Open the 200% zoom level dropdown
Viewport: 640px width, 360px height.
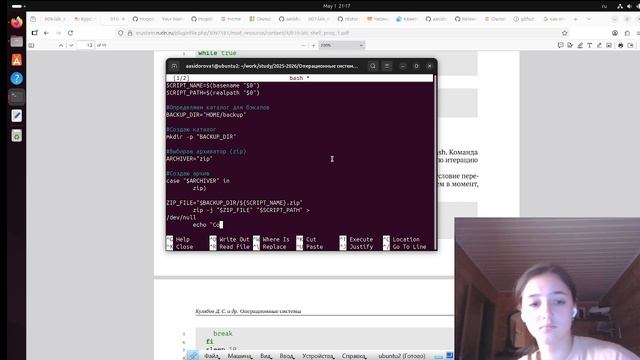coord(341,45)
